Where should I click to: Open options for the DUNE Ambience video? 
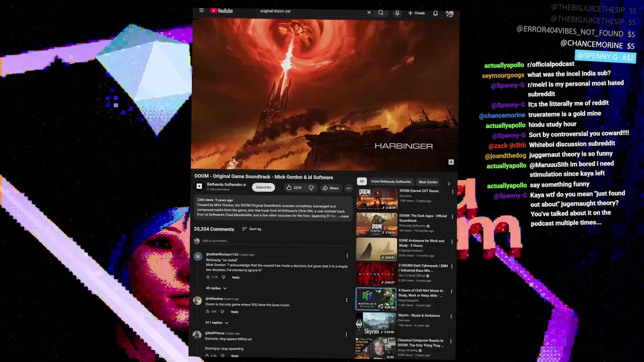pos(451,242)
